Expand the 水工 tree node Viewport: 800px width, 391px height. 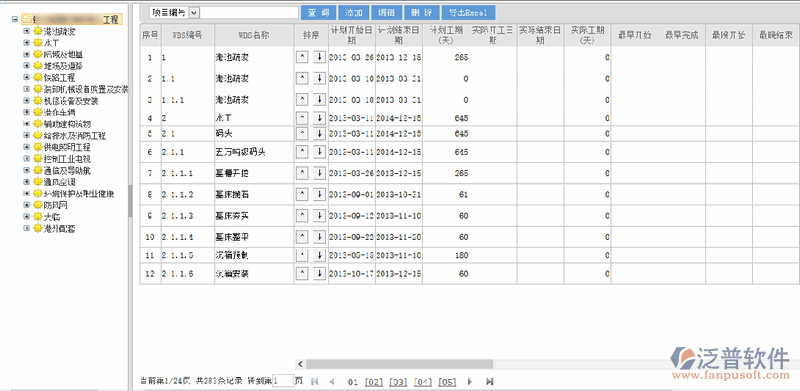(27, 43)
